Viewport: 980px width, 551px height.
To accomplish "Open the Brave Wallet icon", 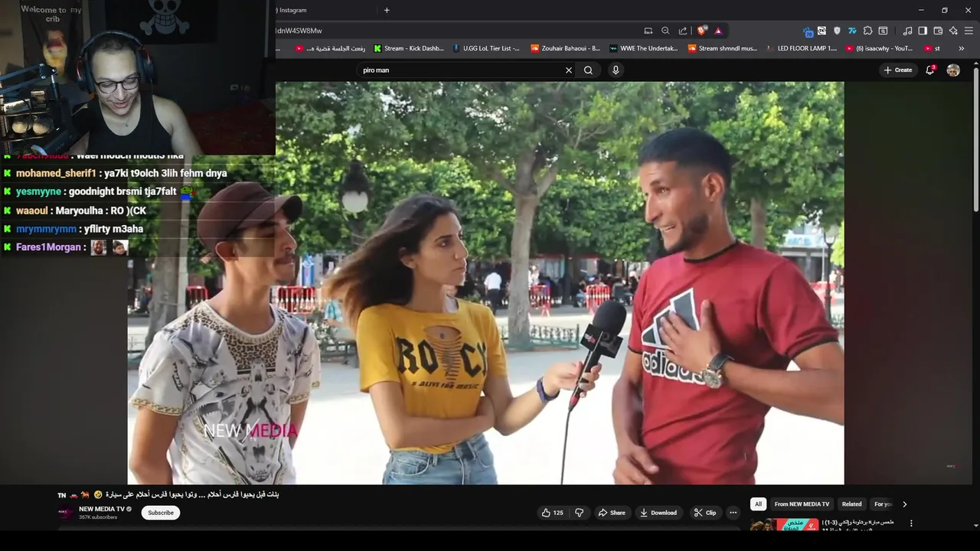I will (938, 31).
